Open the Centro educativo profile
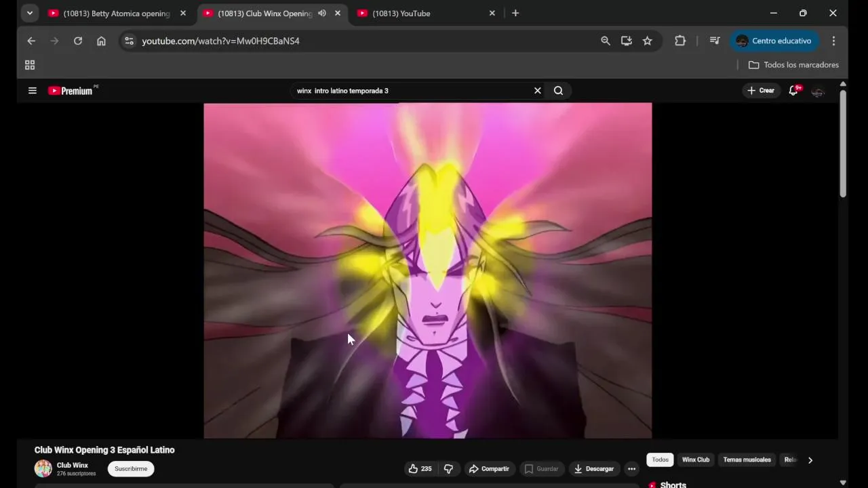Screen dimensions: 868x488 click(x=774, y=41)
